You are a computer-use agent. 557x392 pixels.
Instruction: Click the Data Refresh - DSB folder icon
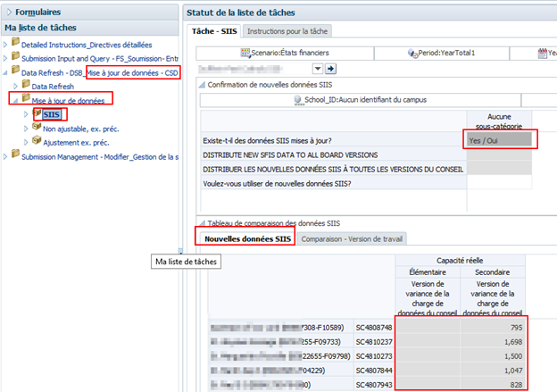(x=15, y=71)
